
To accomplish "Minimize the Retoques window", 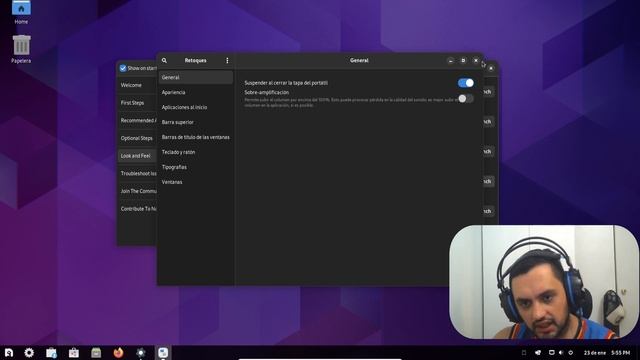I will coord(451,60).
